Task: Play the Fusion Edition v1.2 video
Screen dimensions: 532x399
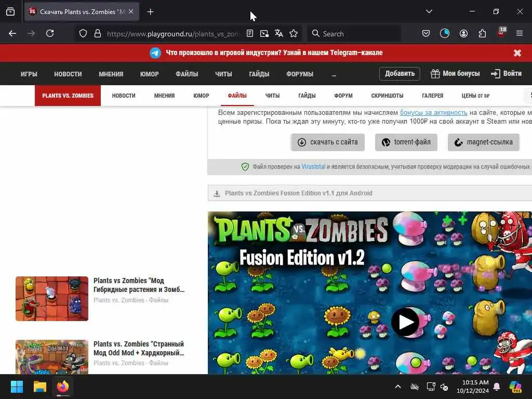Action: tap(406, 322)
